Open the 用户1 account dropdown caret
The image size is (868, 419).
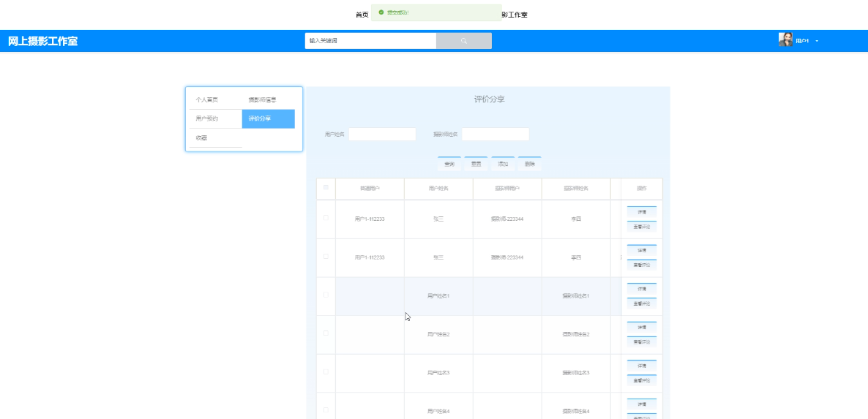click(817, 41)
